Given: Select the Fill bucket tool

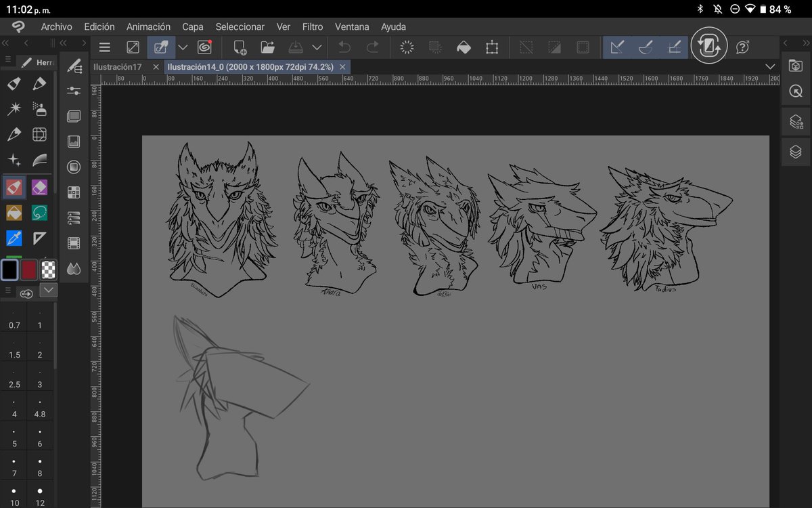Looking at the screenshot, I should click(14, 213).
